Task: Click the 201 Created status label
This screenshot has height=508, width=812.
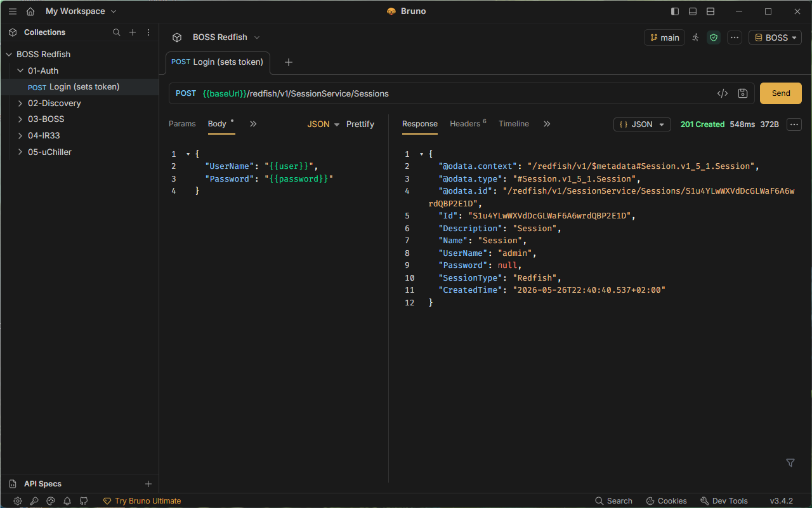Action: [702, 124]
